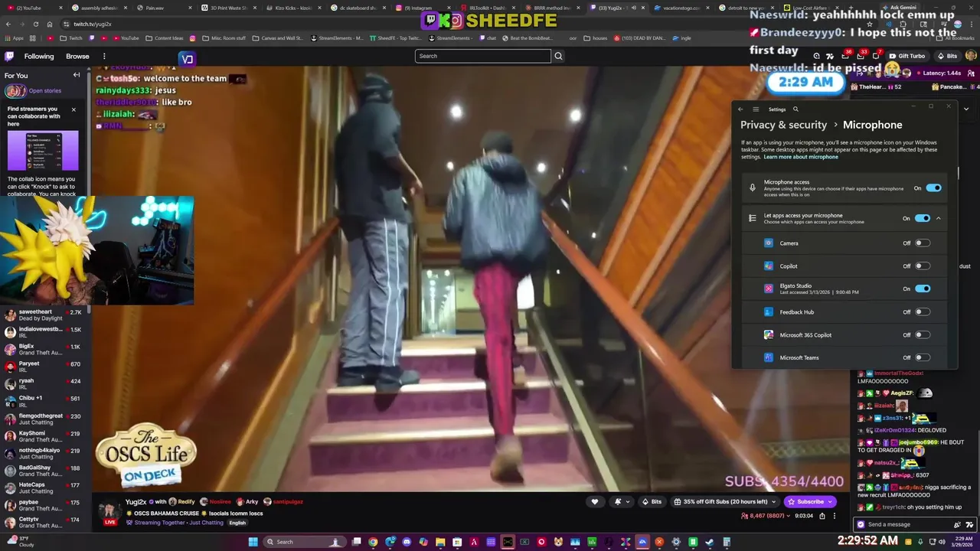Click the Twitch profile avatar
980x551 pixels.
click(x=971, y=56)
